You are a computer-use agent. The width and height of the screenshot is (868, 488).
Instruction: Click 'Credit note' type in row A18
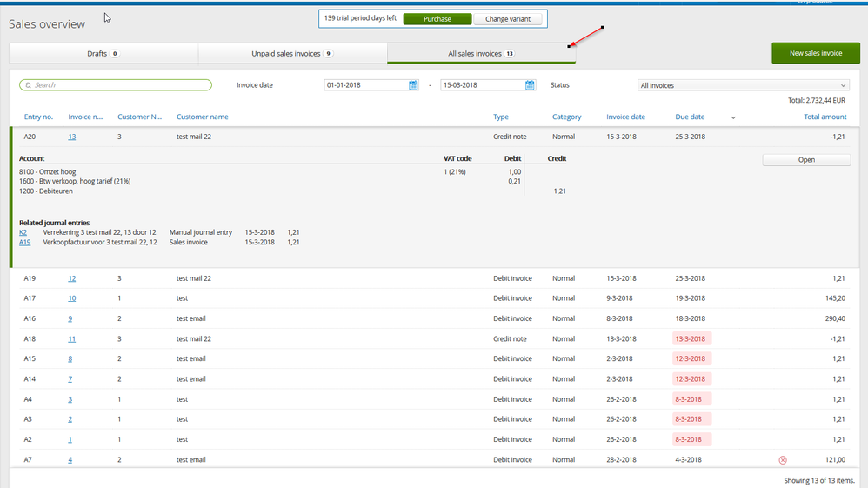point(510,339)
